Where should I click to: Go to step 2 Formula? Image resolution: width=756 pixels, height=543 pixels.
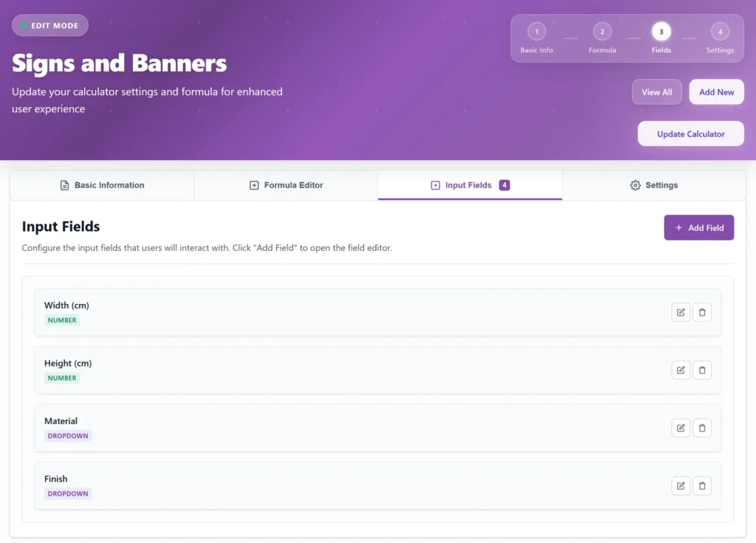click(x=602, y=38)
